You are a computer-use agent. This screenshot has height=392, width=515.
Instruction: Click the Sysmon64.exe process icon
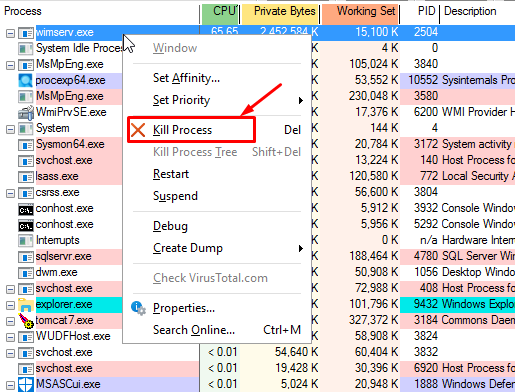click(x=26, y=145)
